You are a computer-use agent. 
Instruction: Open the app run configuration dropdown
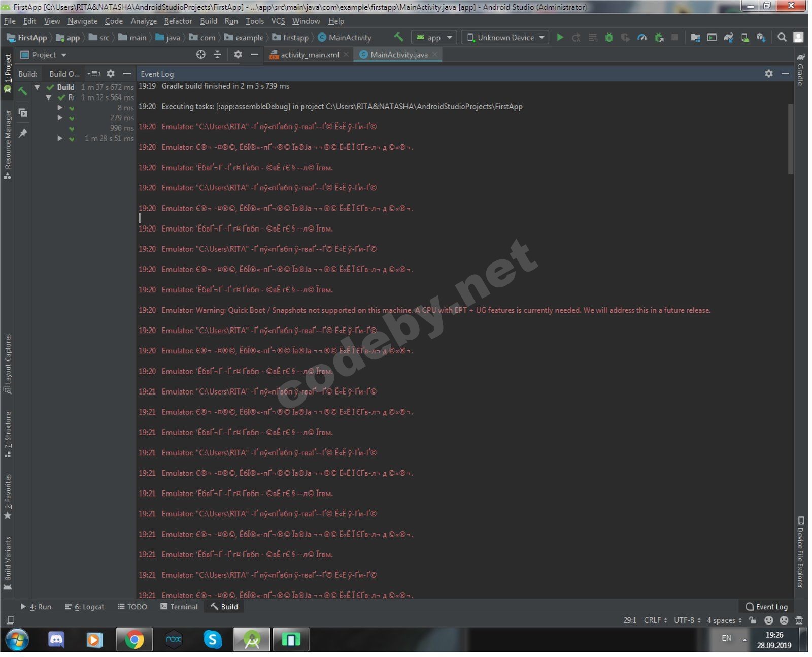click(434, 38)
